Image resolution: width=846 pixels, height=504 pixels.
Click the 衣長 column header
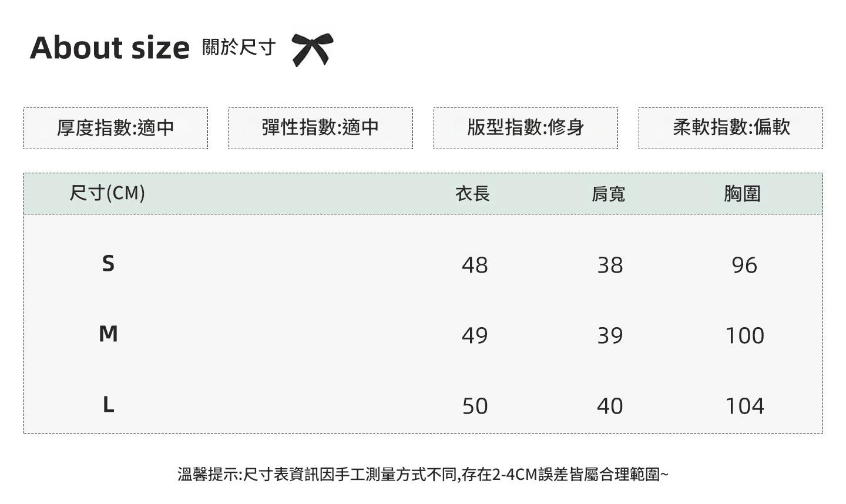(472, 193)
